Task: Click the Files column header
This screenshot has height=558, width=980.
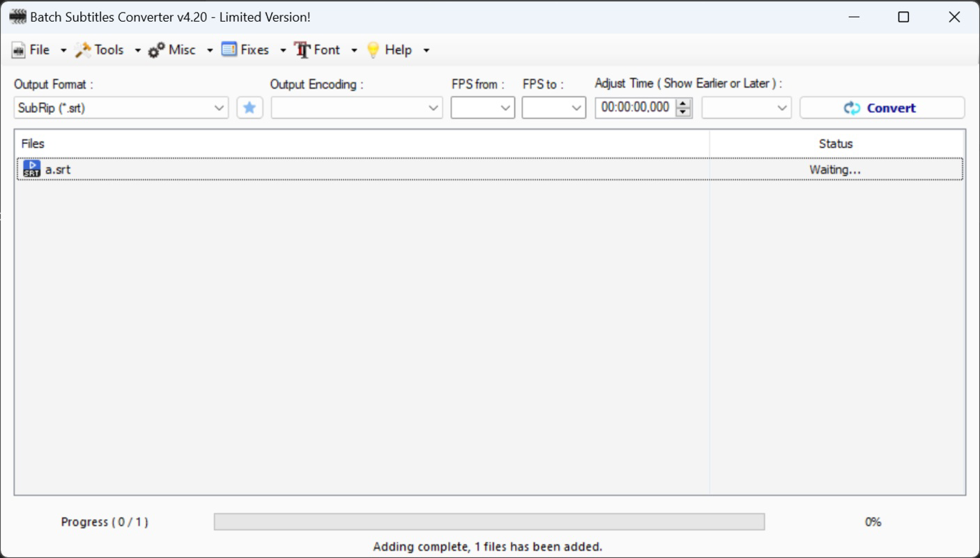Action: [x=362, y=144]
